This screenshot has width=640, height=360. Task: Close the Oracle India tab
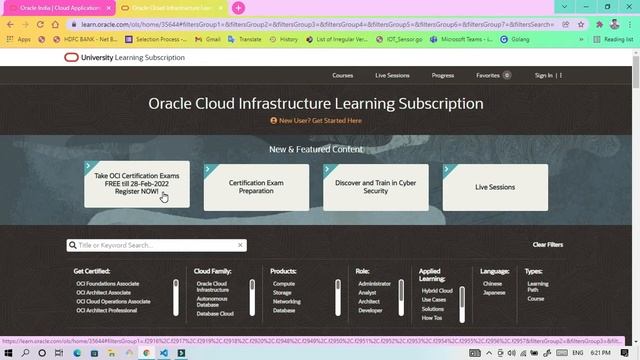click(109, 8)
